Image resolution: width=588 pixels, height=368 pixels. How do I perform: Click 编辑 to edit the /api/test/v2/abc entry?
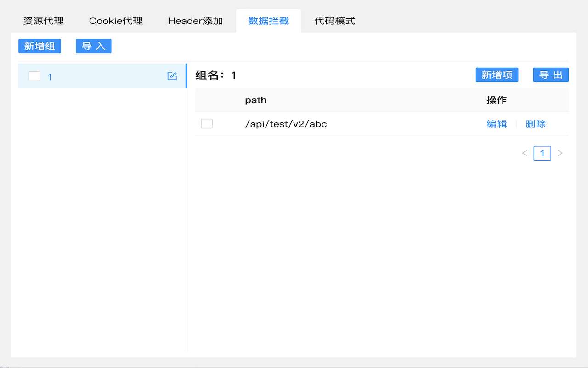[x=497, y=123]
